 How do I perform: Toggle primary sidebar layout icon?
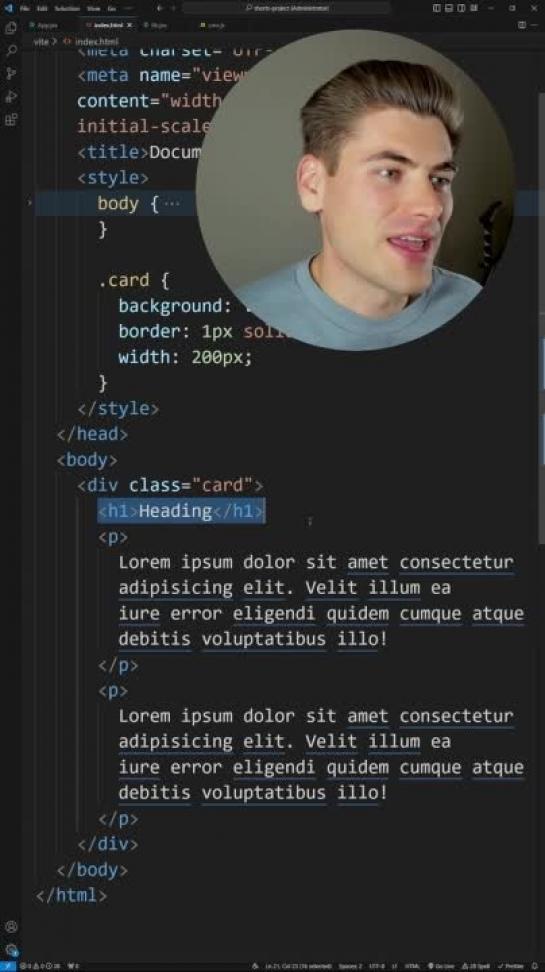point(436,8)
